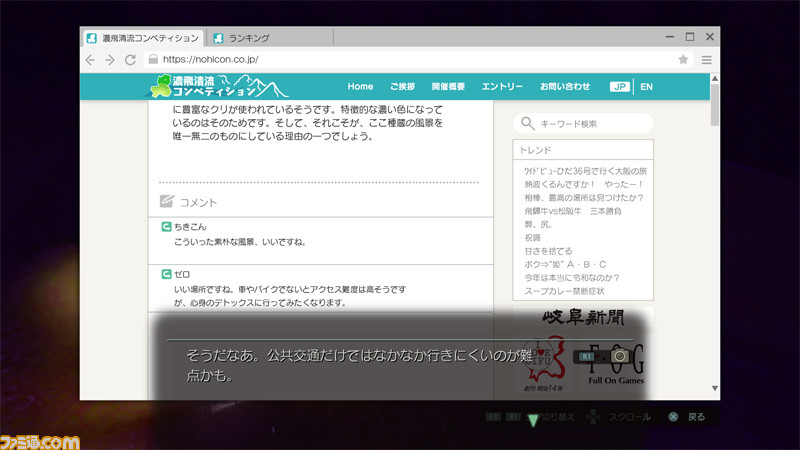Open trend 甘さを捨てる
Image resolution: width=800 pixels, height=450 pixels.
[x=548, y=251]
